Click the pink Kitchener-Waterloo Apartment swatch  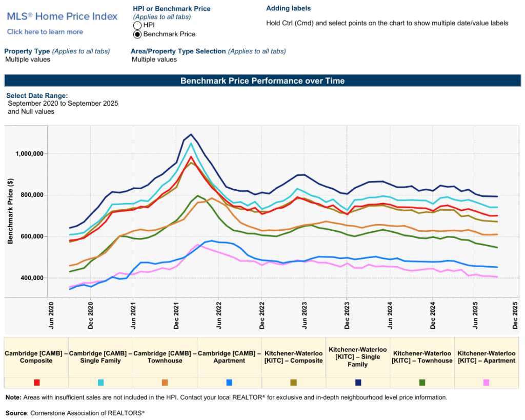point(486,383)
